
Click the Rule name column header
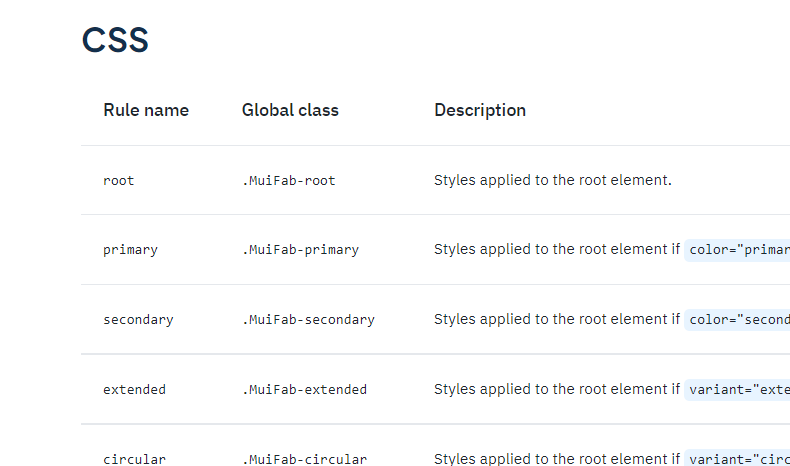click(146, 110)
